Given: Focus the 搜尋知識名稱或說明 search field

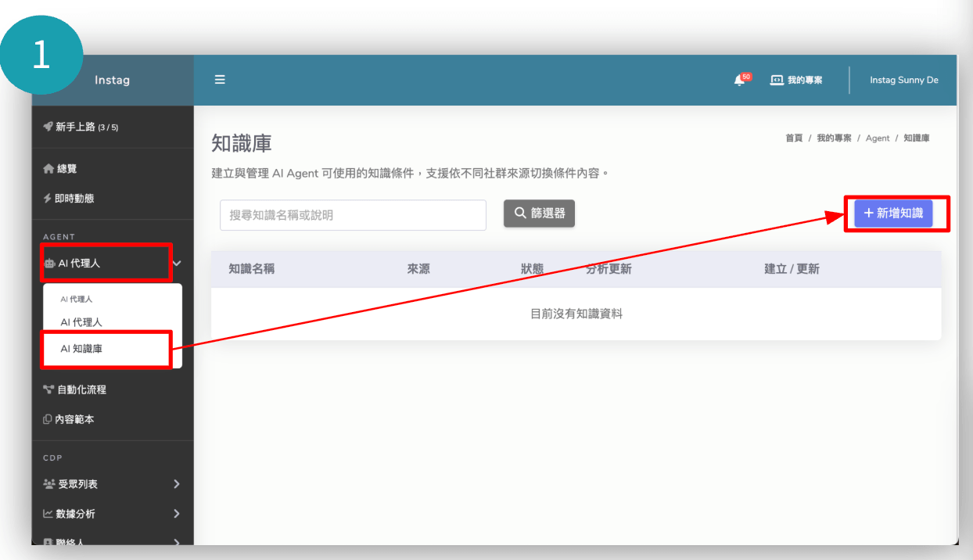Looking at the screenshot, I should coord(353,215).
